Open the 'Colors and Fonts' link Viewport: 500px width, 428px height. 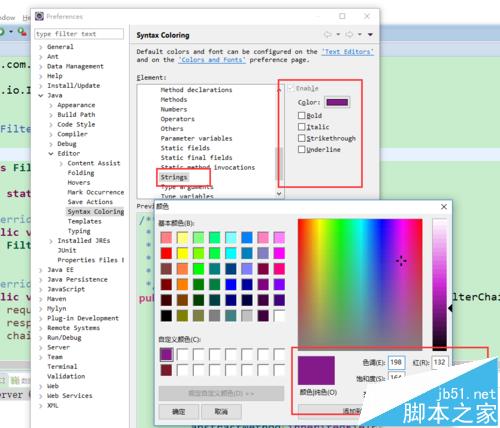tap(212, 60)
